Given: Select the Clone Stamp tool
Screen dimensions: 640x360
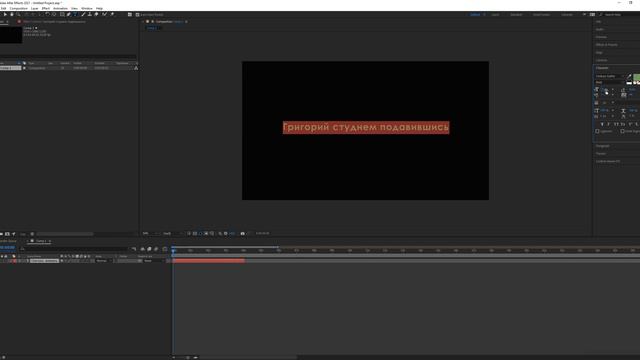Looking at the screenshot, I should (x=90, y=14).
